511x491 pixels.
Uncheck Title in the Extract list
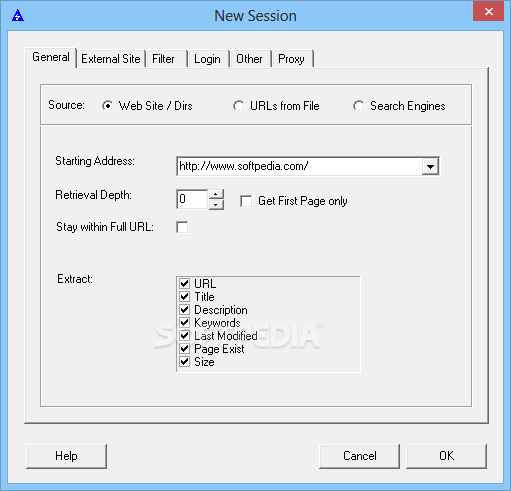184,297
